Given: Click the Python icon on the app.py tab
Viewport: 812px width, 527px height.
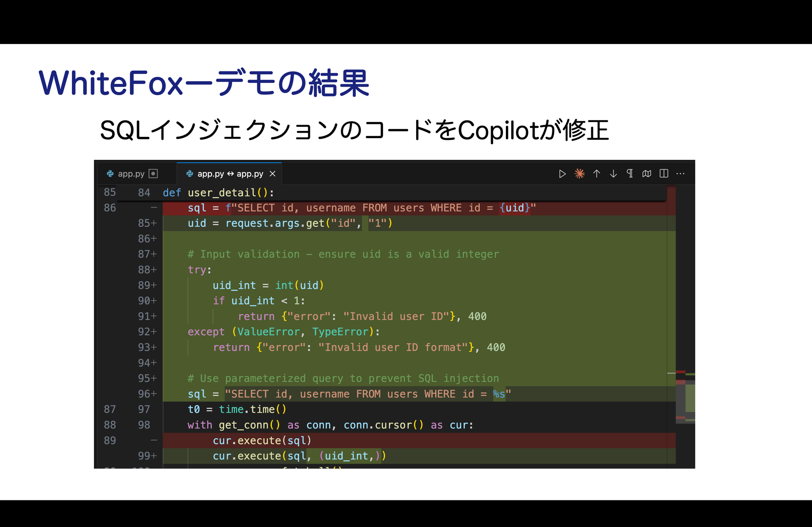Looking at the screenshot, I should coord(110,174).
